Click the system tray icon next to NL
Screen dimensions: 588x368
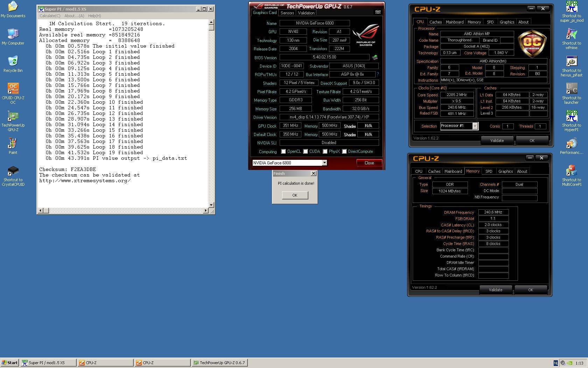(562, 363)
